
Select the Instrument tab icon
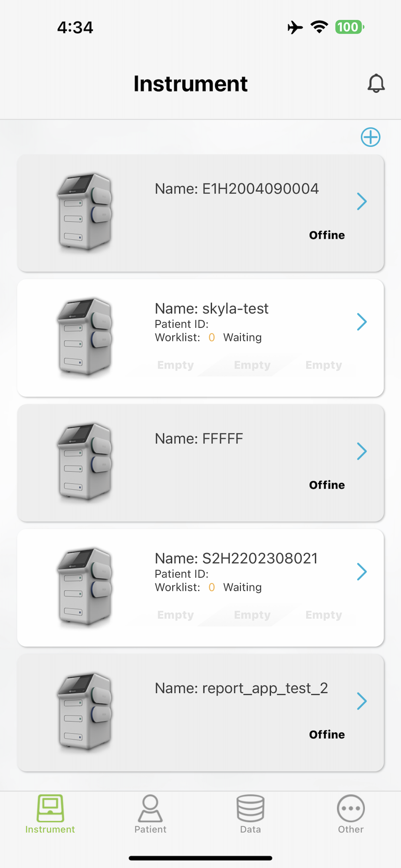pyautogui.click(x=50, y=809)
